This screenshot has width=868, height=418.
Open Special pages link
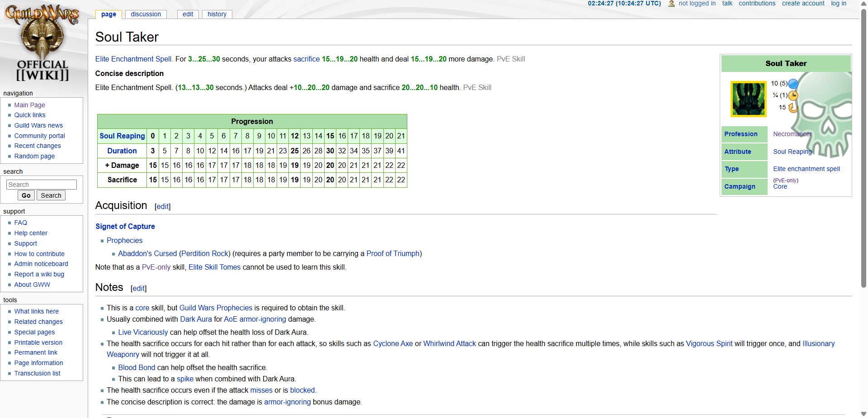(34, 332)
